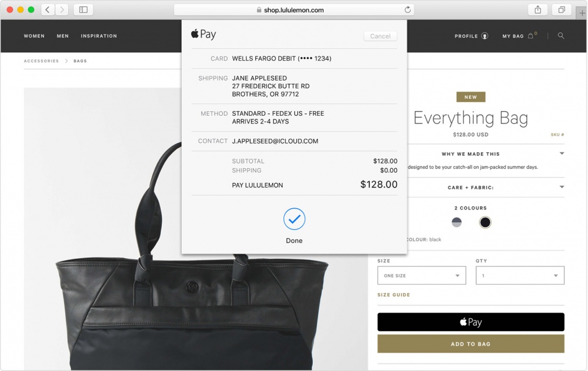
Task: Show all tabs overview icon
Action: (x=562, y=10)
